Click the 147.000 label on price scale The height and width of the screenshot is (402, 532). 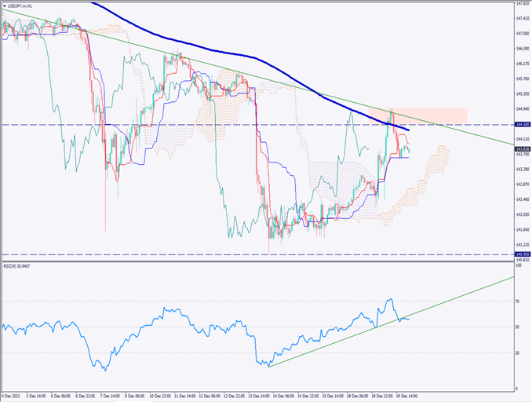520,34
